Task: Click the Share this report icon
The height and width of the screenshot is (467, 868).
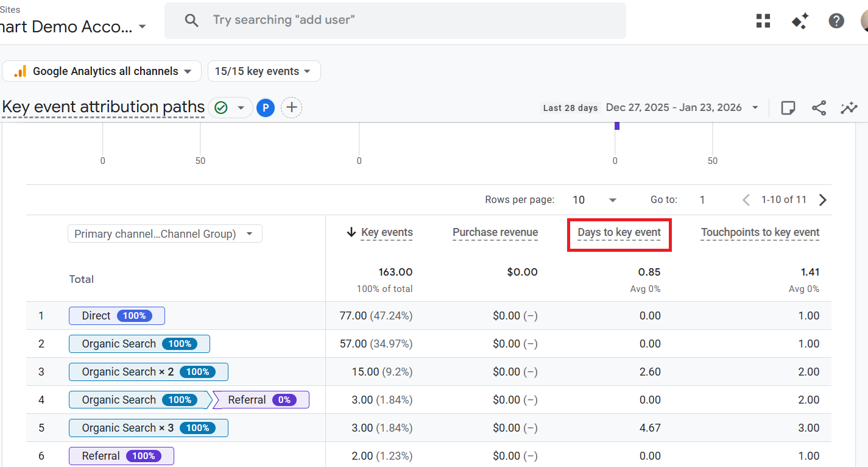Action: pos(819,108)
